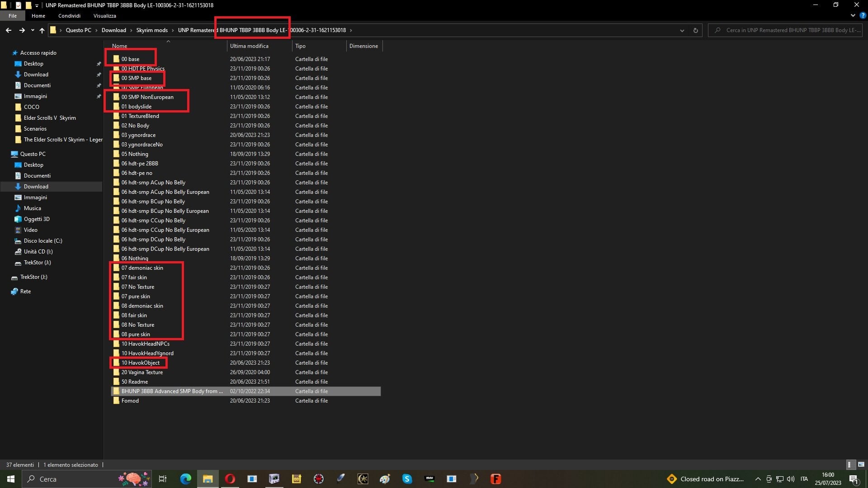Select the COCO folder in sidebar
868x488 pixels.
31,107
